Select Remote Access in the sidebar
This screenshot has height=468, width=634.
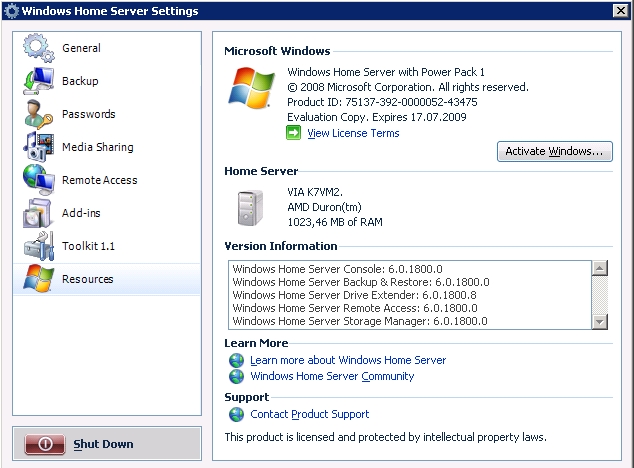coord(107,180)
